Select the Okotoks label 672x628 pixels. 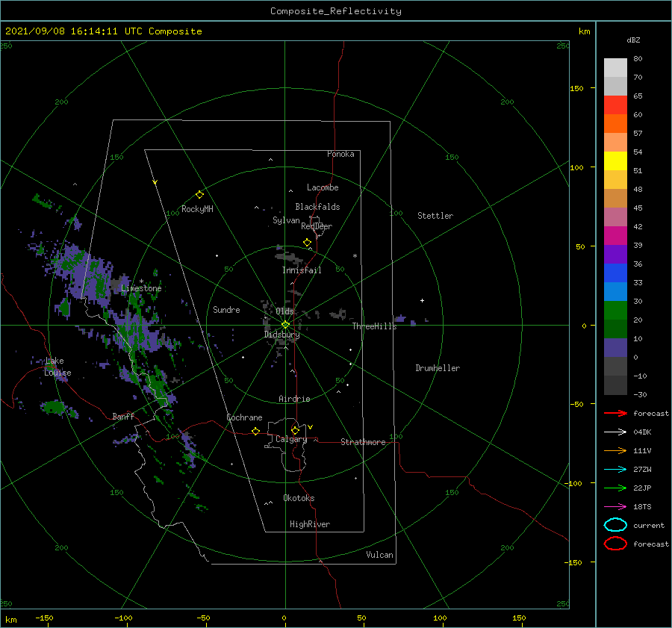(x=299, y=498)
